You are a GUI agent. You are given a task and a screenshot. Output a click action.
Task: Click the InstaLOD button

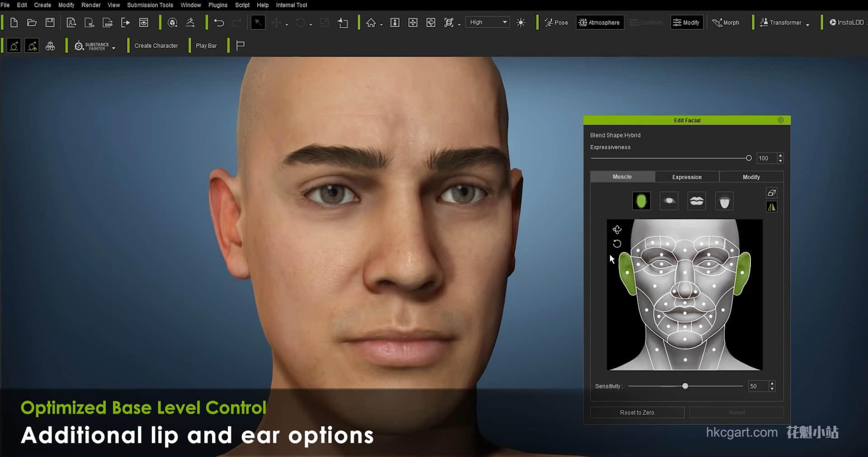(x=846, y=22)
